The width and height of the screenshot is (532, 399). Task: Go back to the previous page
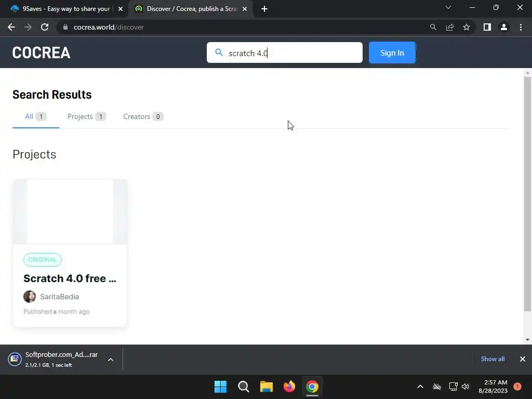pos(11,27)
